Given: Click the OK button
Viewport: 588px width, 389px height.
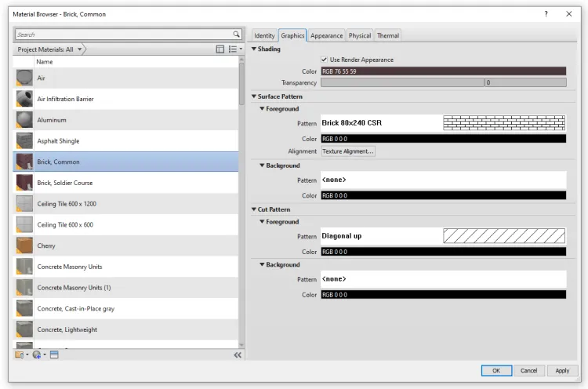Looking at the screenshot, I should [496, 371].
